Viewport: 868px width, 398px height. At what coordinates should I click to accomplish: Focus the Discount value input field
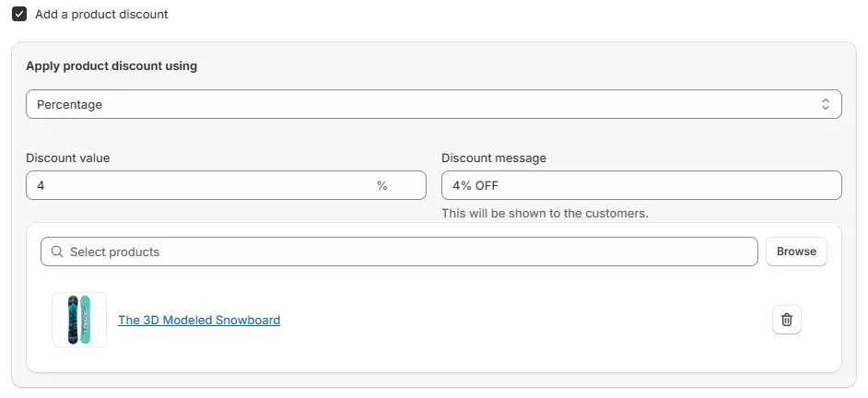click(x=203, y=185)
